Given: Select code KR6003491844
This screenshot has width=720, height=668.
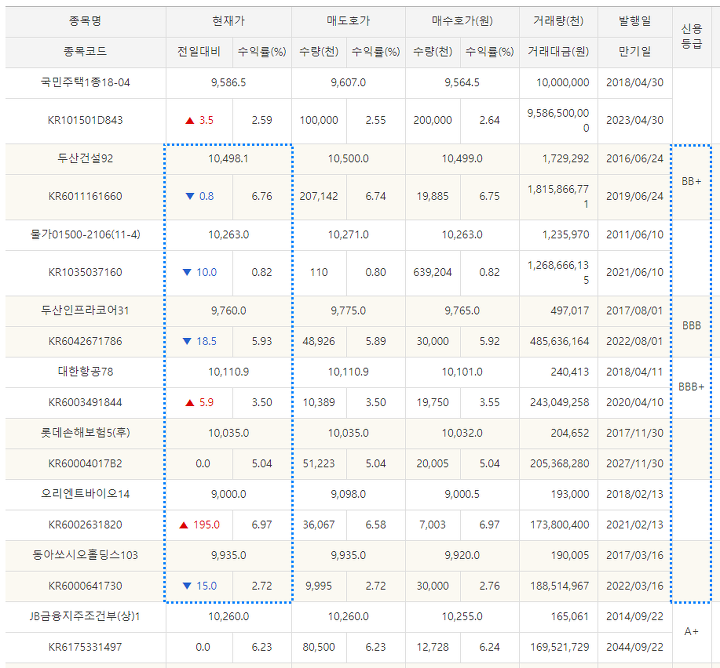Looking at the screenshot, I should point(85,402).
